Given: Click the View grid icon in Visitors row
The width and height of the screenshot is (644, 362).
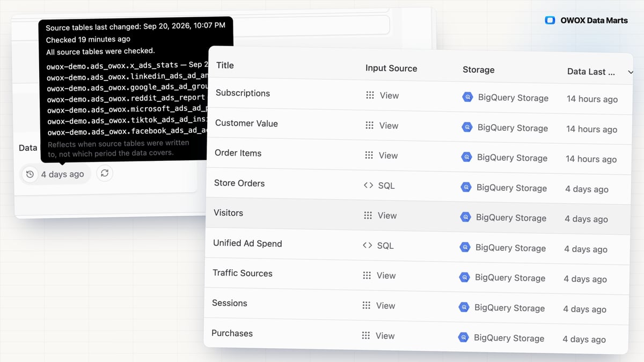Looking at the screenshot, I should (x=368, y=215).
